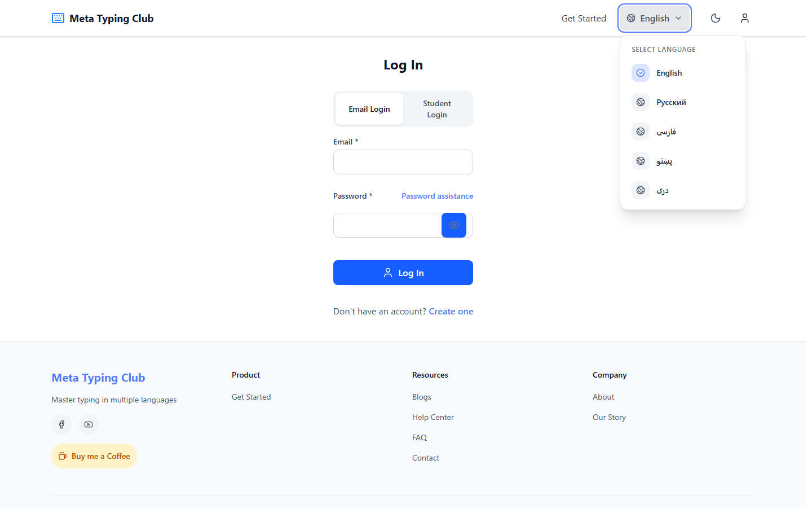The width and height of the screenshot is (812, 508).
Task: Open the Contact footer link
Action: (426, 458)
